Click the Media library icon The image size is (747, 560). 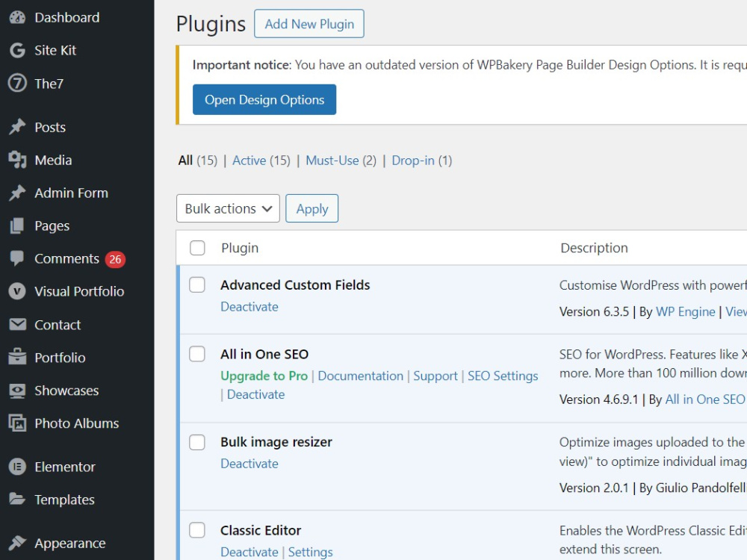[x=17, y=160]
